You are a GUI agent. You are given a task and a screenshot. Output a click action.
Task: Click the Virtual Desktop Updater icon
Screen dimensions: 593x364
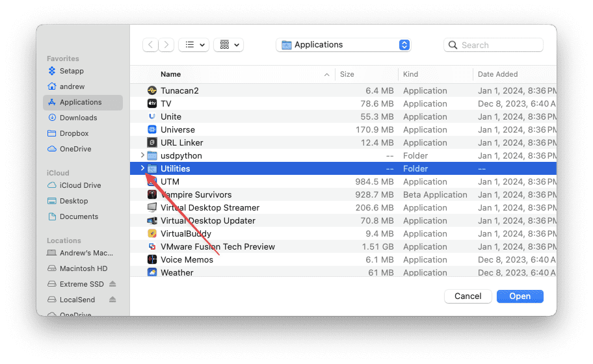[x=152, y=221]
